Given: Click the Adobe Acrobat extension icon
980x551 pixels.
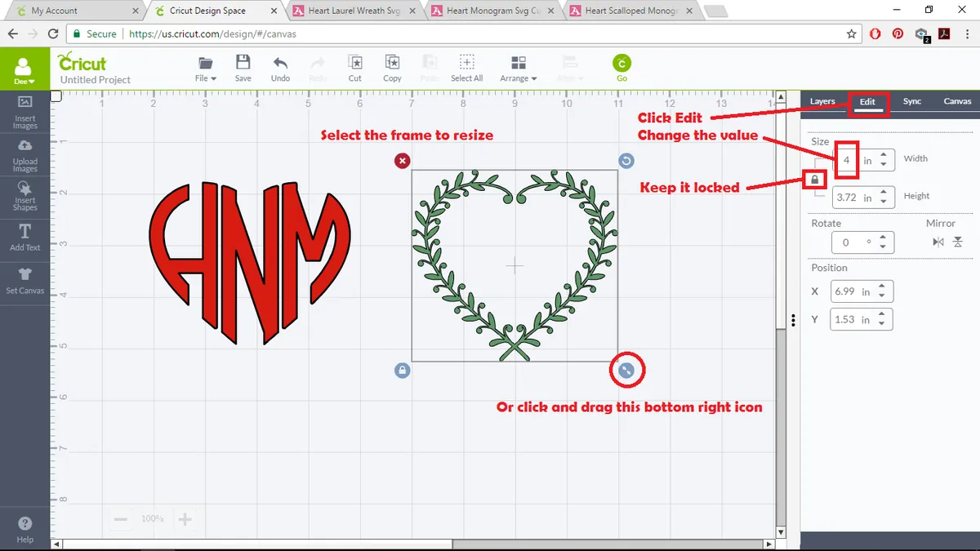Looking at the screenshot, I should [x=944, y=34].
